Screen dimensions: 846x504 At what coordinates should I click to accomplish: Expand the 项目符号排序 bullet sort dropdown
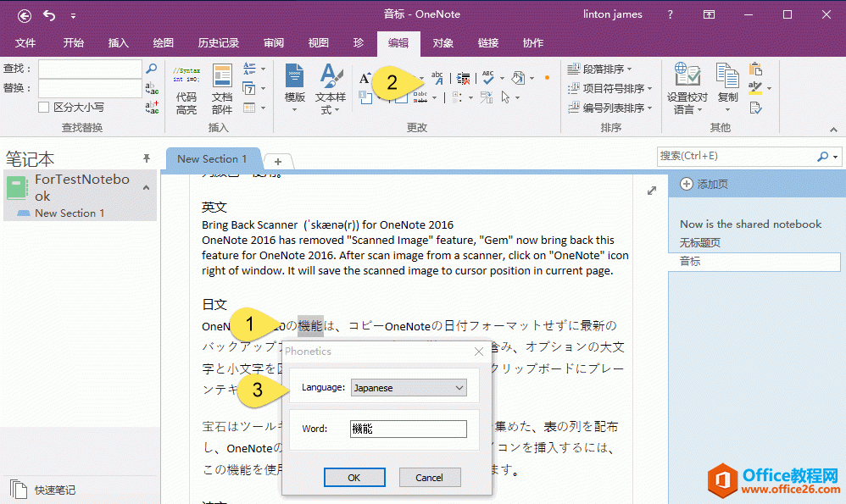pyautogui.click(x=650, y=88)
